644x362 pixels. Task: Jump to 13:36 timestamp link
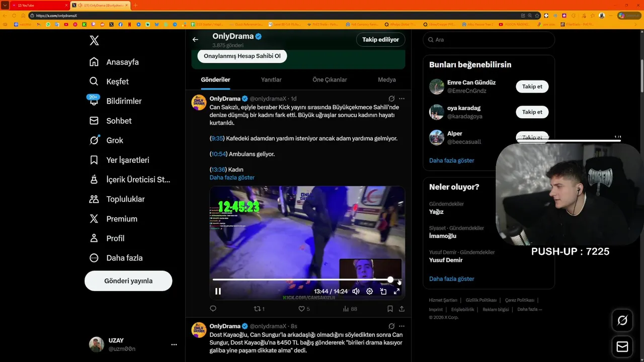coord(218,169)
